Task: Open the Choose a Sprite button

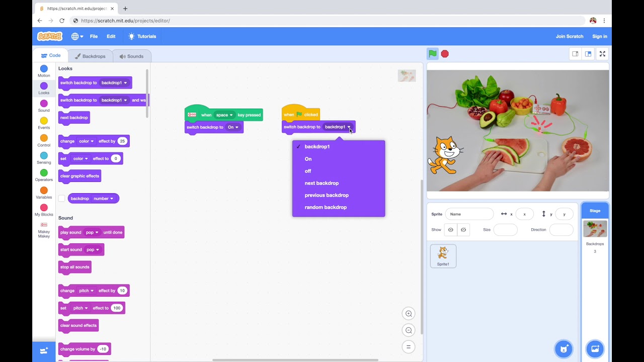Action: coord(563,349)
